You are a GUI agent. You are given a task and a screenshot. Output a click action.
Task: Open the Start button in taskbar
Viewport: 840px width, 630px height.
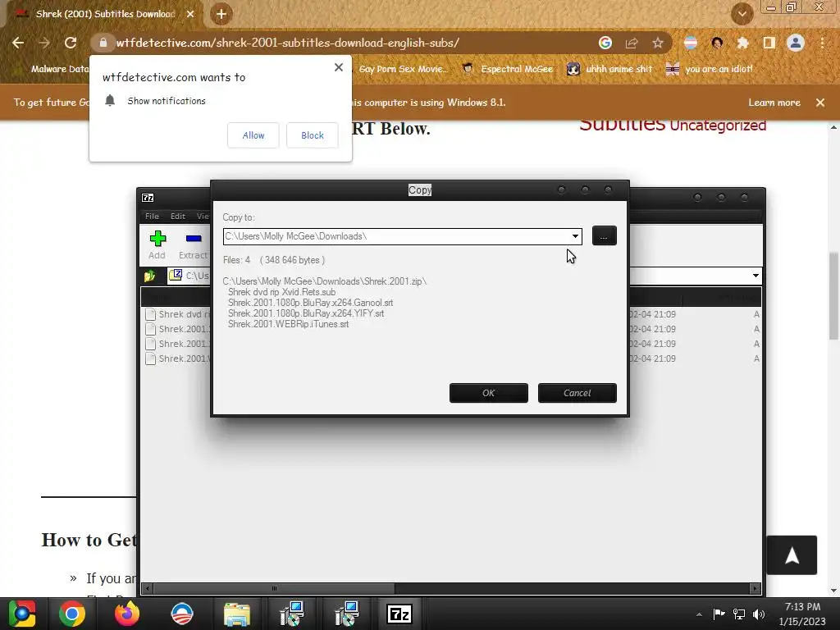(22, 614)
